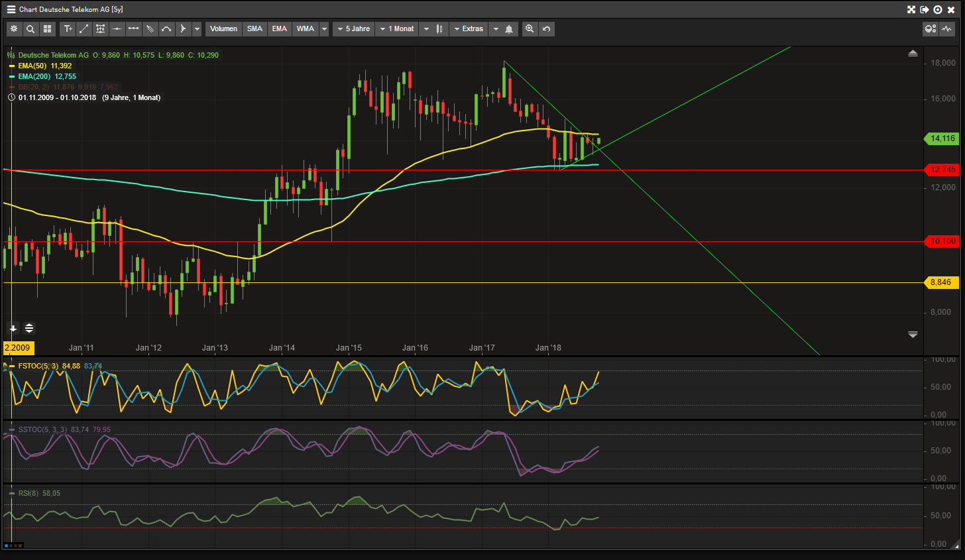Click the search magnifier icon
965x560 pixels.
click(30, 29)
